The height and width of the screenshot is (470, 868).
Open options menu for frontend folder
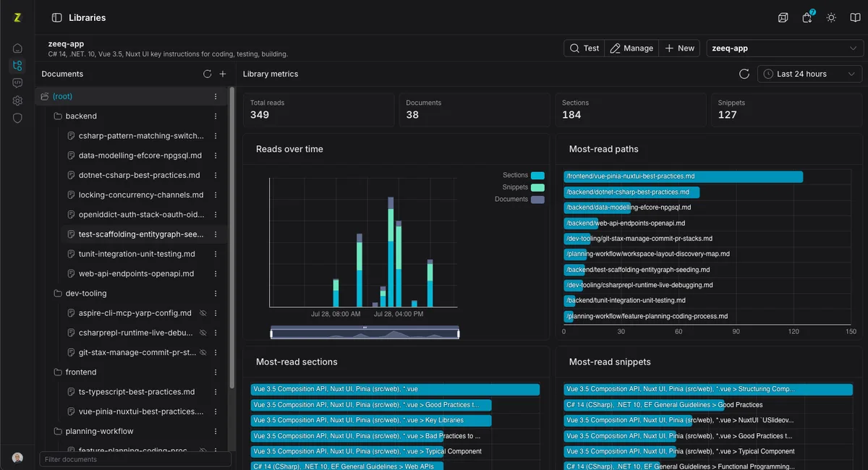click(216, 372)
